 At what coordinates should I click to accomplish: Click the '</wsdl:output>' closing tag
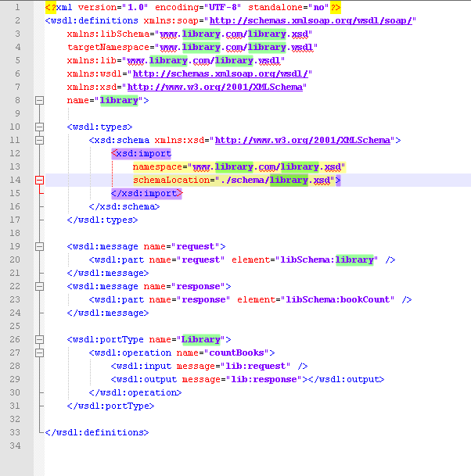[x=347, y=379]
